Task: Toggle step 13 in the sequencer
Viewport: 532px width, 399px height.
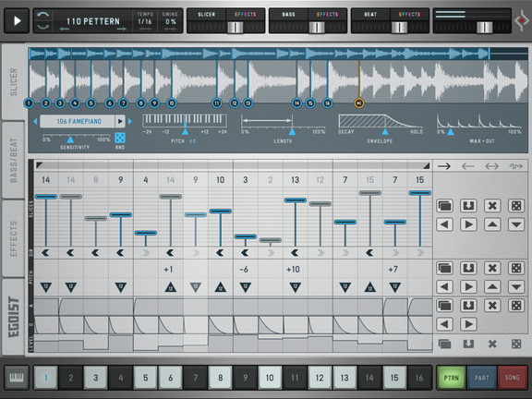Action: [345, 377]
